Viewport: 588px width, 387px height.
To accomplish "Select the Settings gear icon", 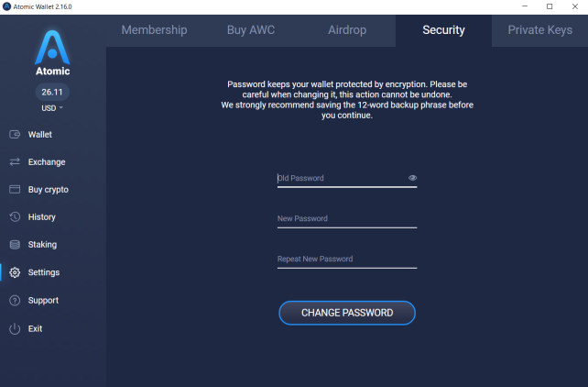I will 15,272.
